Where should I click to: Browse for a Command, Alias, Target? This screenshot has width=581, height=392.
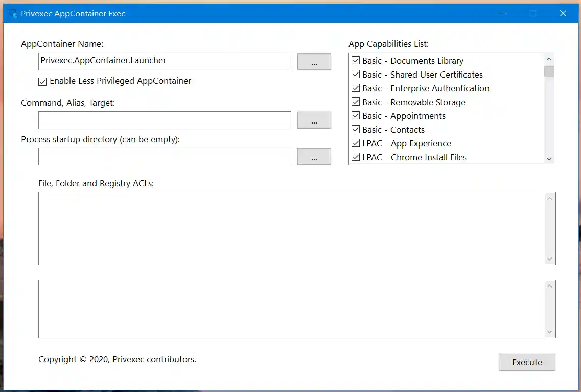[314, 120]
